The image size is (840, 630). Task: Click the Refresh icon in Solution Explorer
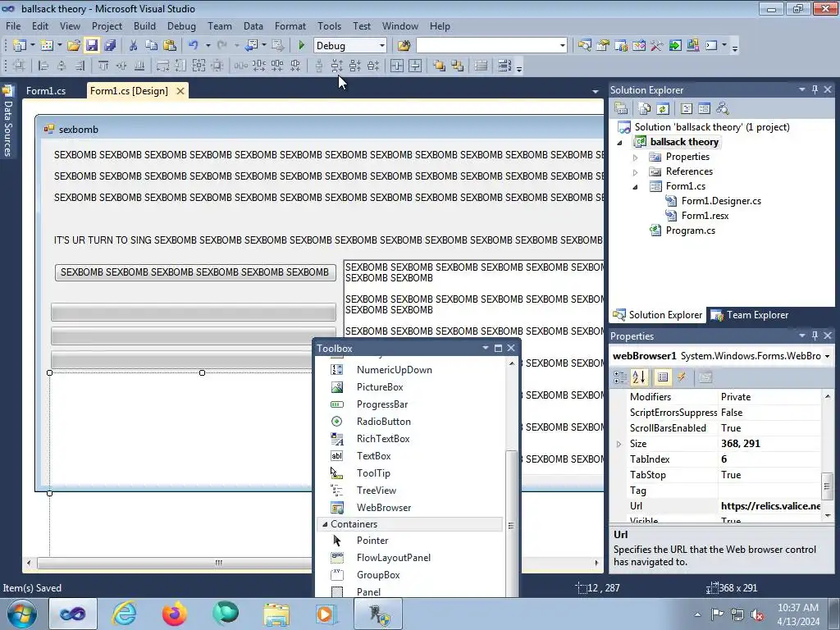click(x=663, y=109)
